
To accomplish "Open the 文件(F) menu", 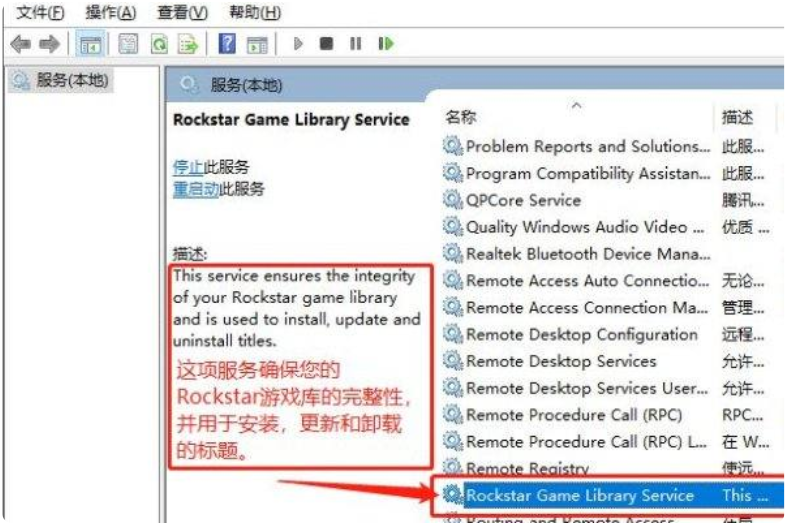I will pos(40,12).
